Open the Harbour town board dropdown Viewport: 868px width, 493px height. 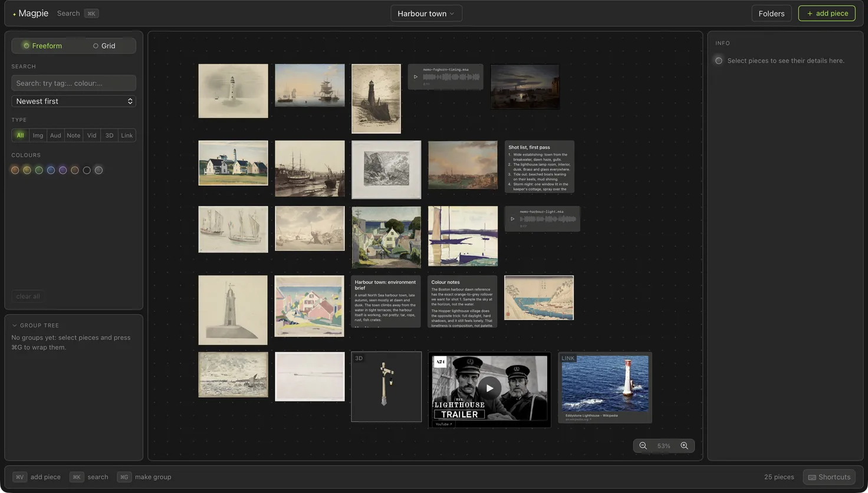(426, 14)
